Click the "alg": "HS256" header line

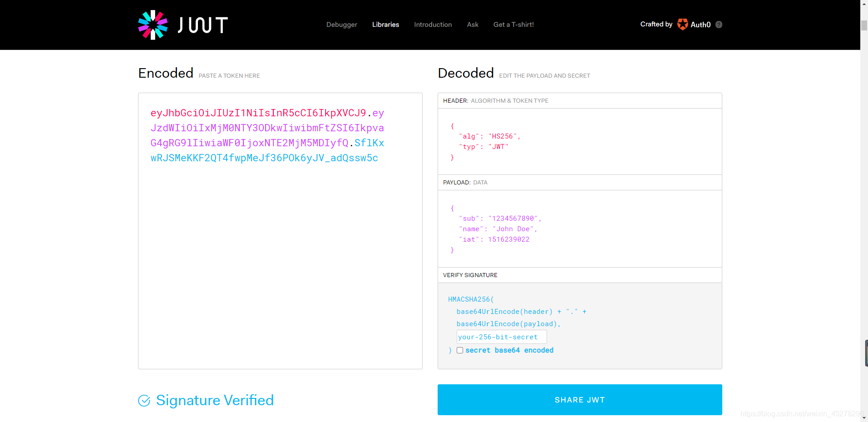click(489, 136)
